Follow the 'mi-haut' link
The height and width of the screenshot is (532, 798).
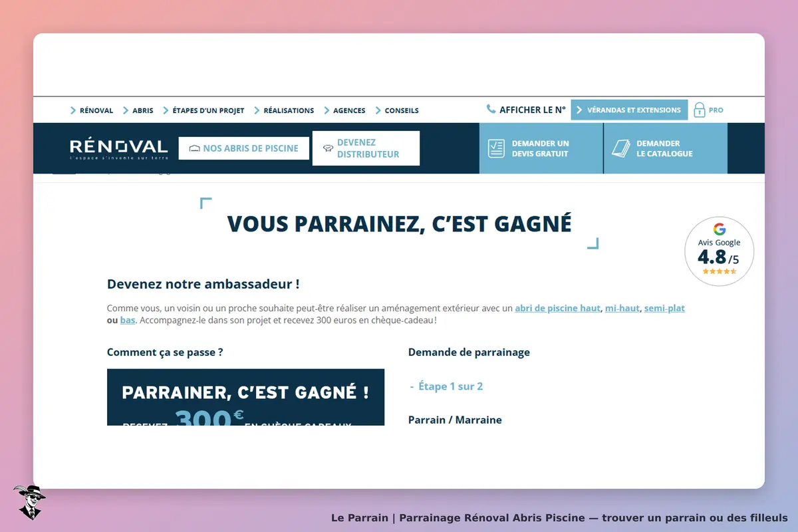coord(622,309)
